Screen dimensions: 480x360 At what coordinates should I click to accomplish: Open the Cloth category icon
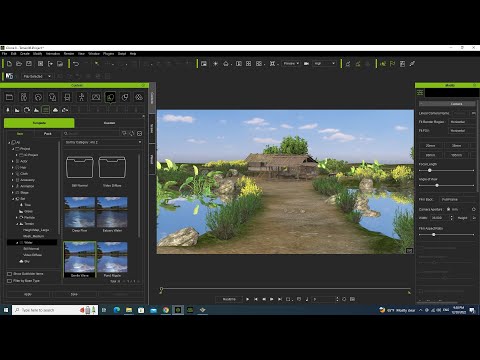53,97
